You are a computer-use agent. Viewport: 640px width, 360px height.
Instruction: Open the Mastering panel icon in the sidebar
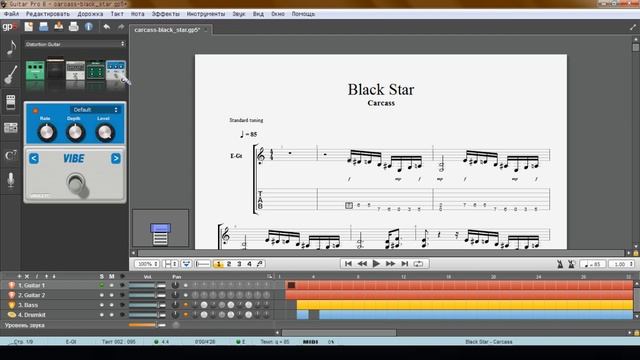[11, 128]
